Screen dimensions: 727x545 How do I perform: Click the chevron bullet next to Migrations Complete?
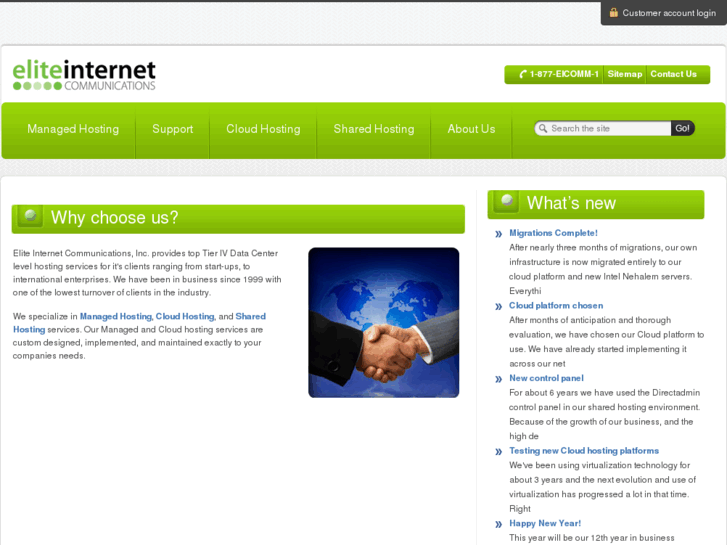pyautogui.click(x=498, y=234)
